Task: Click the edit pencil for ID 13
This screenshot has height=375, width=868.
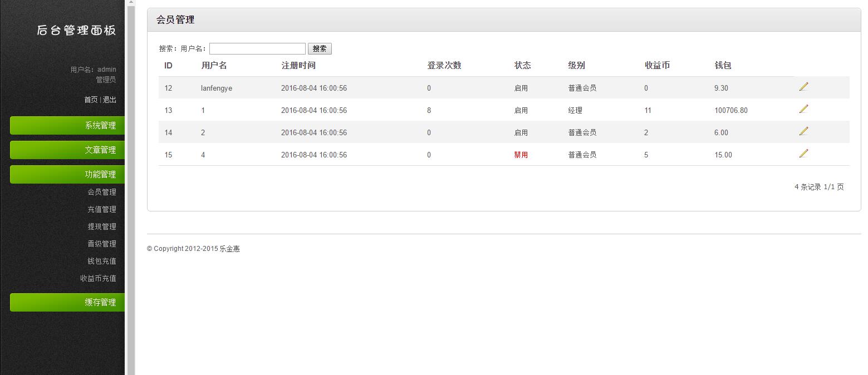Action: point(803,109)
